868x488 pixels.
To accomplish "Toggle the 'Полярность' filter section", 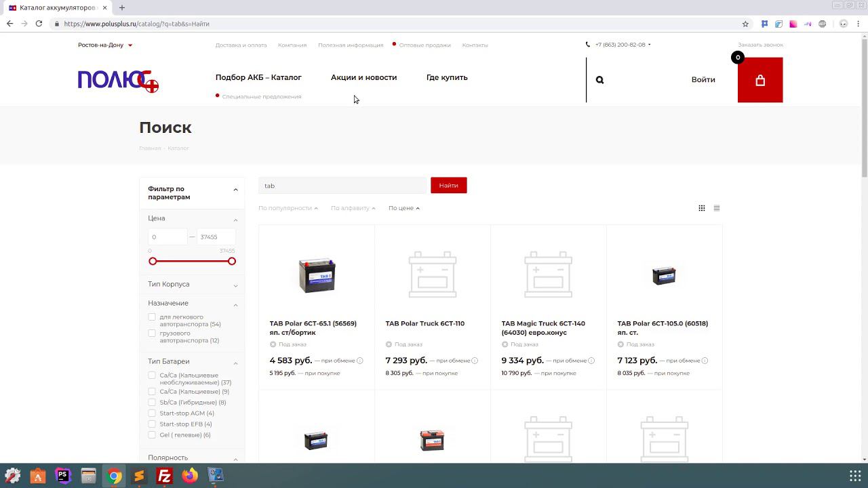I will click(x=235, y=460).
